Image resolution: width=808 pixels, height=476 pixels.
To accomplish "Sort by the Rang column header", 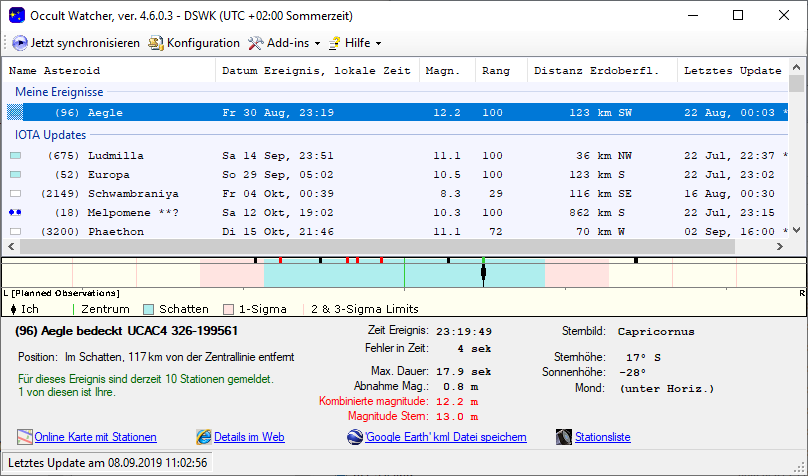I will (x=496, y=71).
